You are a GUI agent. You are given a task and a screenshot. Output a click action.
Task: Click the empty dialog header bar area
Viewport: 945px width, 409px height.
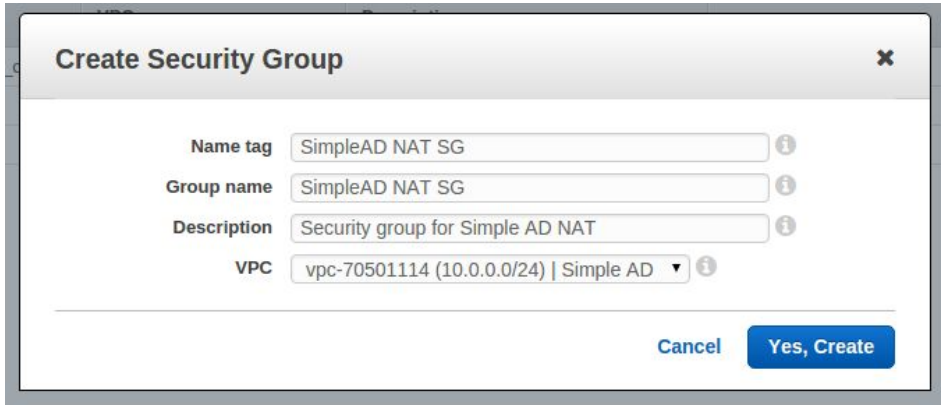tap(600, 59)
